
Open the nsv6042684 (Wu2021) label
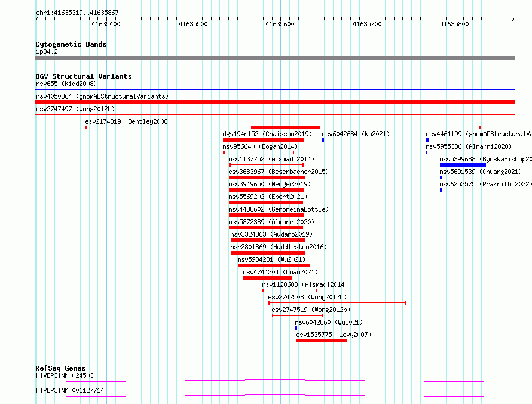(x=356, y=134)
